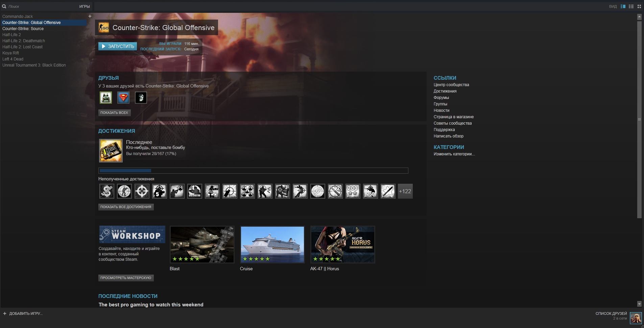Click the achievements progress bar
The image size is (644, 328).
tap(253, 171)
